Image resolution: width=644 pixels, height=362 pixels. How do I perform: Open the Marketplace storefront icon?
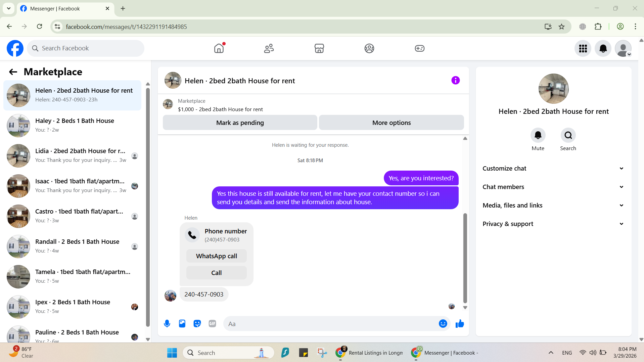tap(319, 48)
